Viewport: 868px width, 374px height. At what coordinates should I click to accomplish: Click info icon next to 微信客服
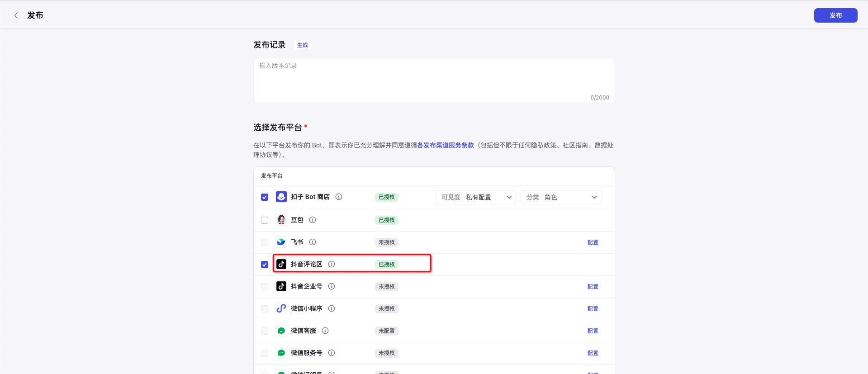click(x=325, y=331)
